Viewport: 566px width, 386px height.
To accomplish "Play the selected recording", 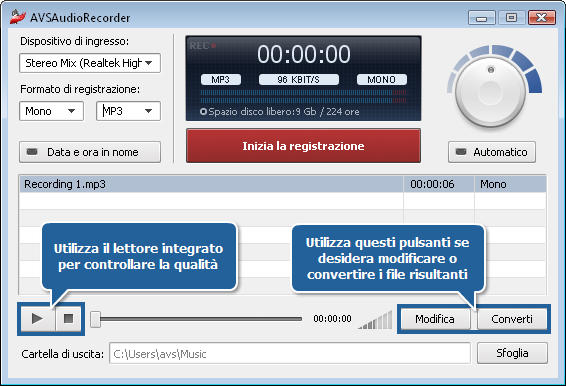I will [x=38, y=318].
